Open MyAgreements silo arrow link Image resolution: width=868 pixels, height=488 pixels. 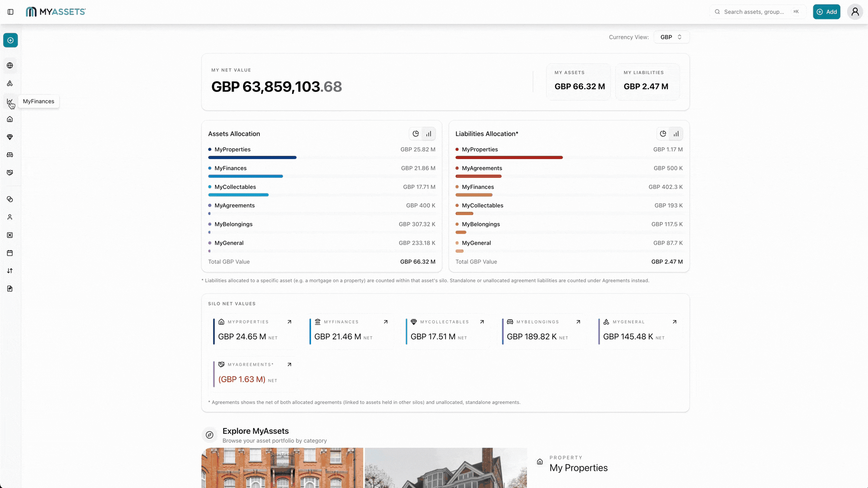[289, 365]
